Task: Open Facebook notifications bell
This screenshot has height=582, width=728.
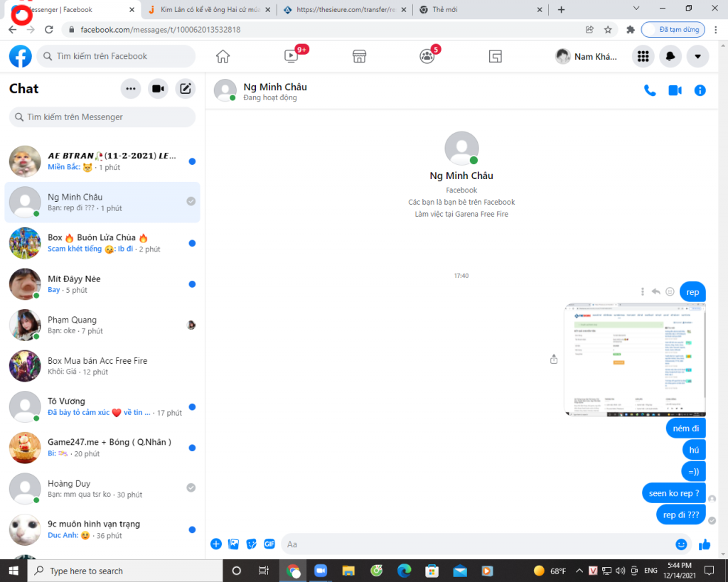Action: tap(670, 56)
